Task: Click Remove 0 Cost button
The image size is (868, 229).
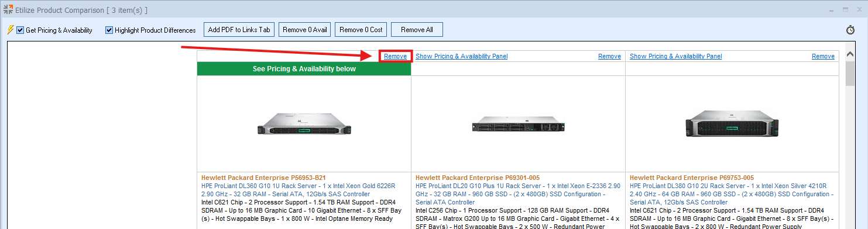Action: tap(361, 30)
